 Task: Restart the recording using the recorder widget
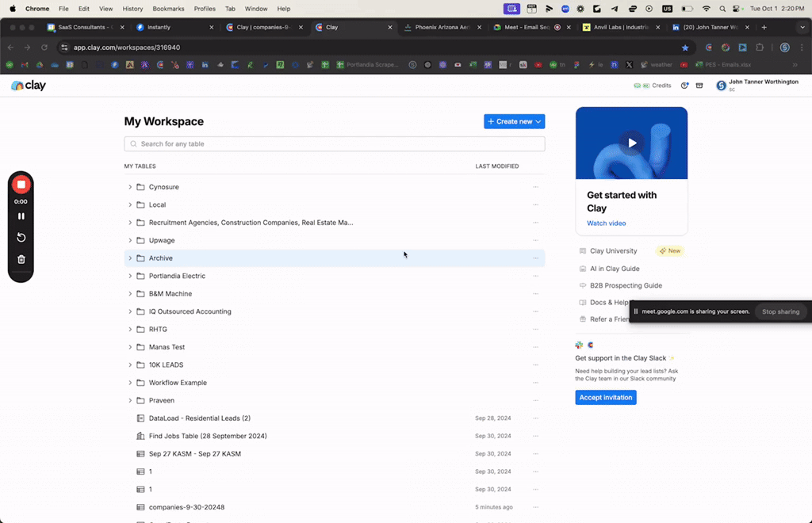21,238
